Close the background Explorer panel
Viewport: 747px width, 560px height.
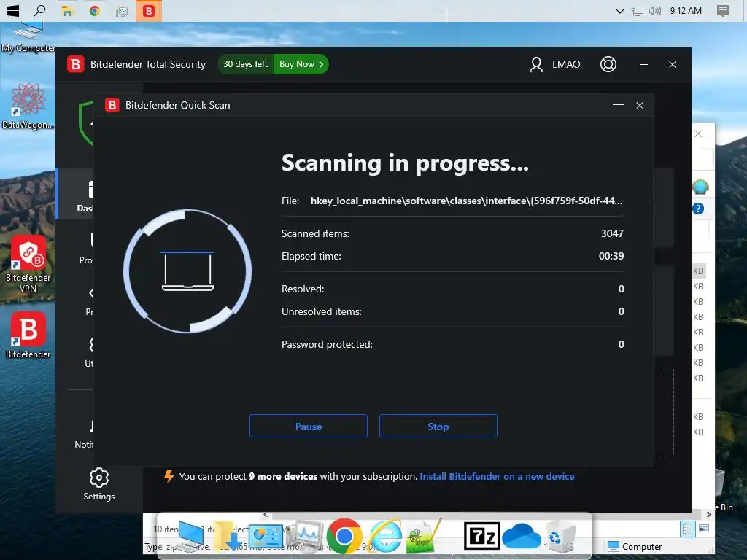698,134
